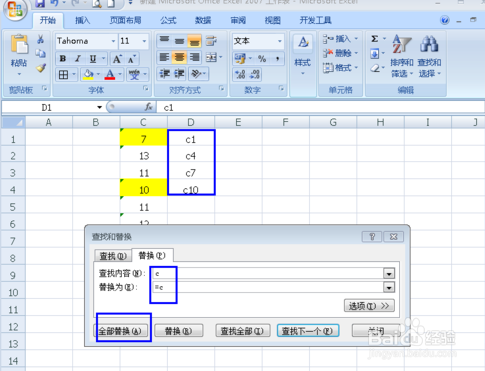Viewport: 485px width, 371px height.
Task: Open the font size 11 dropdown
Action: click(144, 41)
